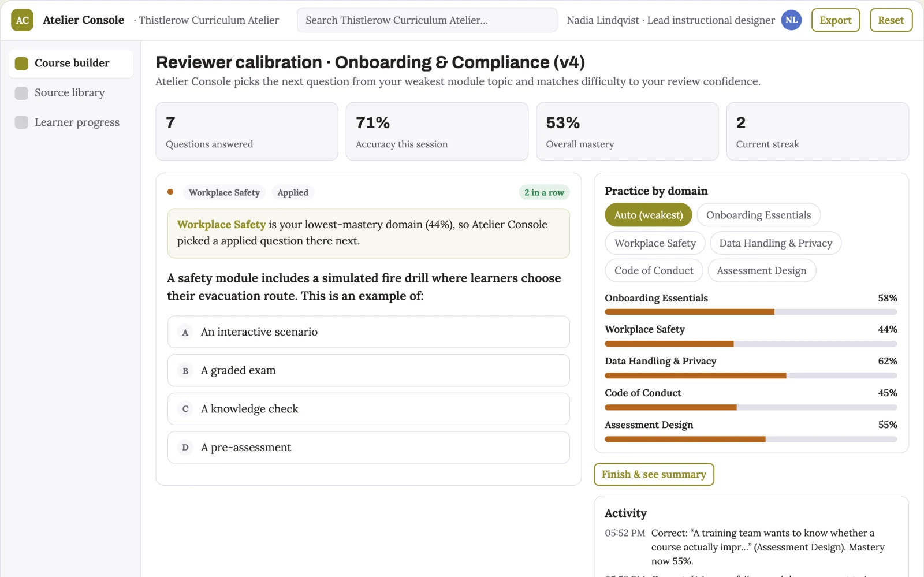924x577 pixels.
Task: Pick the Data Handling & Privacy chip
Action: point(776,243)
